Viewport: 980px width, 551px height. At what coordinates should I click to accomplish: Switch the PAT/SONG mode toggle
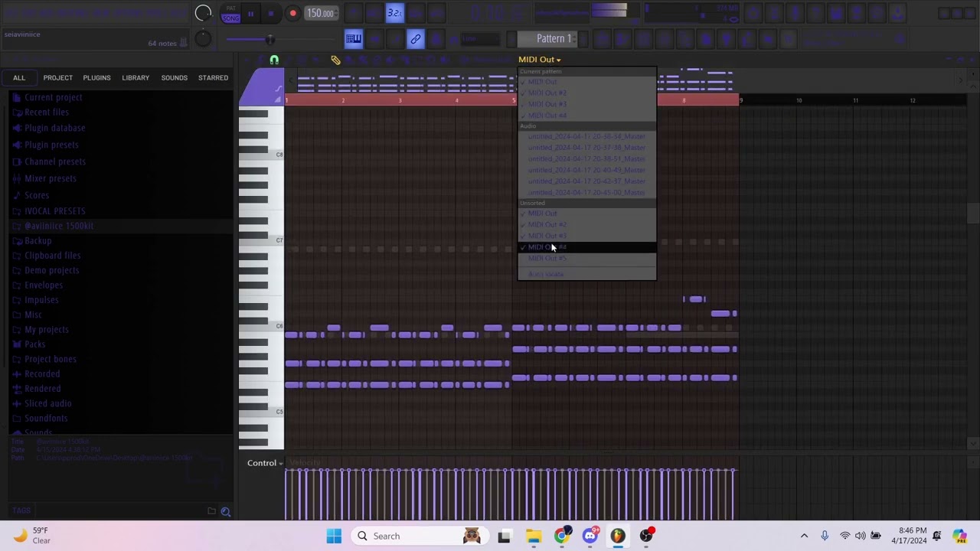pyautogui.click(x=230, y=14)
